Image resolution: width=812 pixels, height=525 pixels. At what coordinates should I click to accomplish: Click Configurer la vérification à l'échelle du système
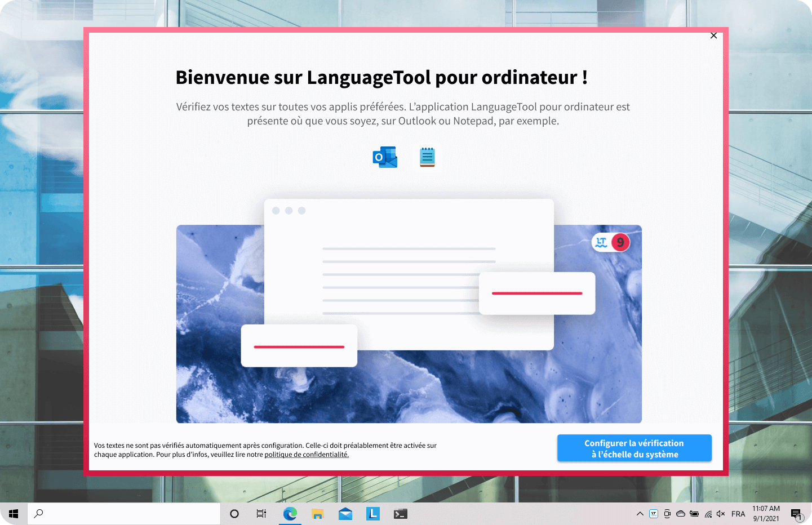(x=634, y=448)
